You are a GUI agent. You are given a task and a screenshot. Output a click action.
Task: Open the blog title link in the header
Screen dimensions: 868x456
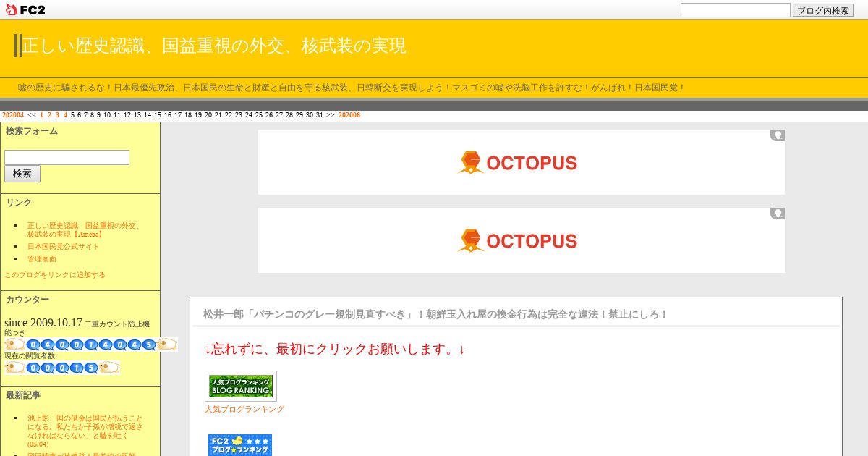coord(214,46)
